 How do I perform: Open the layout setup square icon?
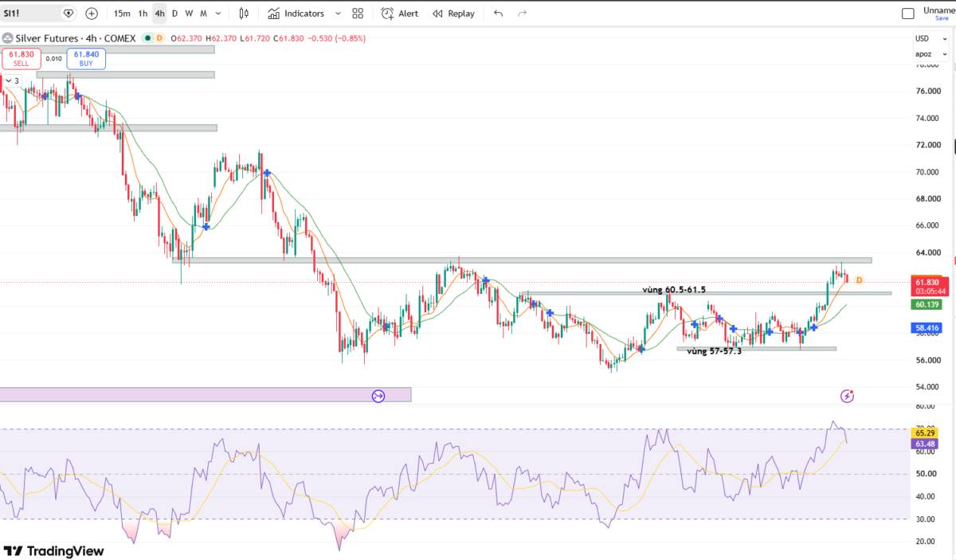[x=908, y=14]
